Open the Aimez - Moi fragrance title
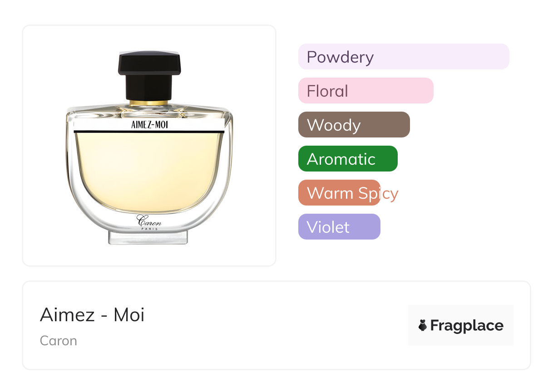This screenshot has height=392, width=553. point(92,315)
